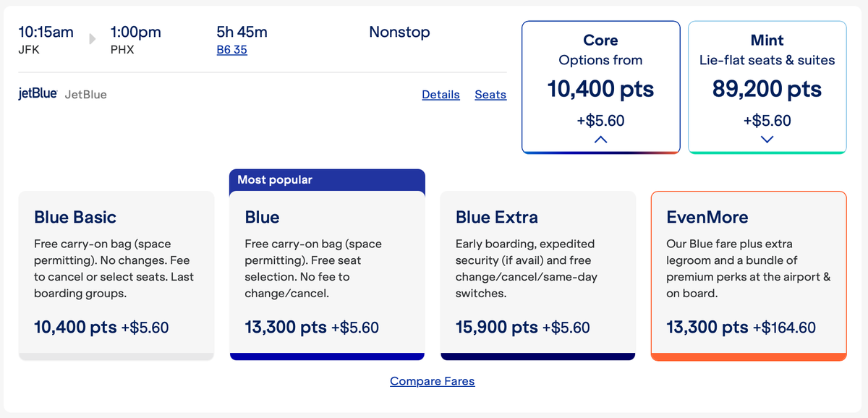Click the arrow icon between departure and arrival

tap(92, 39)
